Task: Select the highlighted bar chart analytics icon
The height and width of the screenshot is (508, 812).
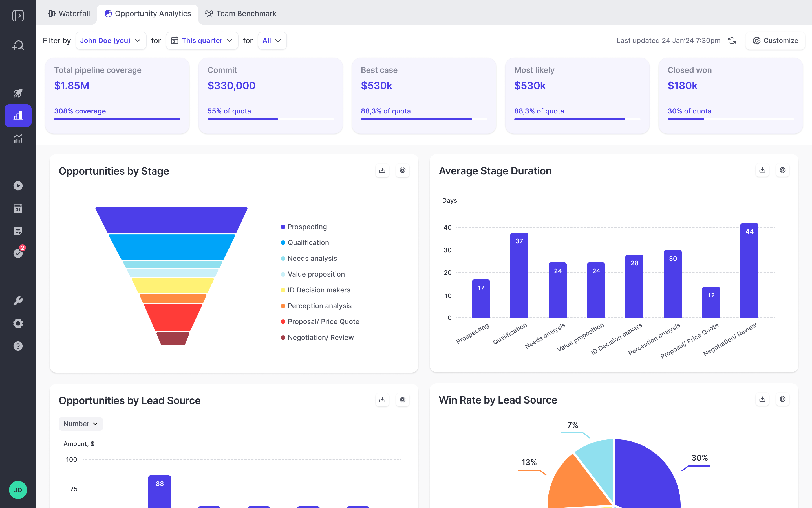Action: click(x=18, y=116)
